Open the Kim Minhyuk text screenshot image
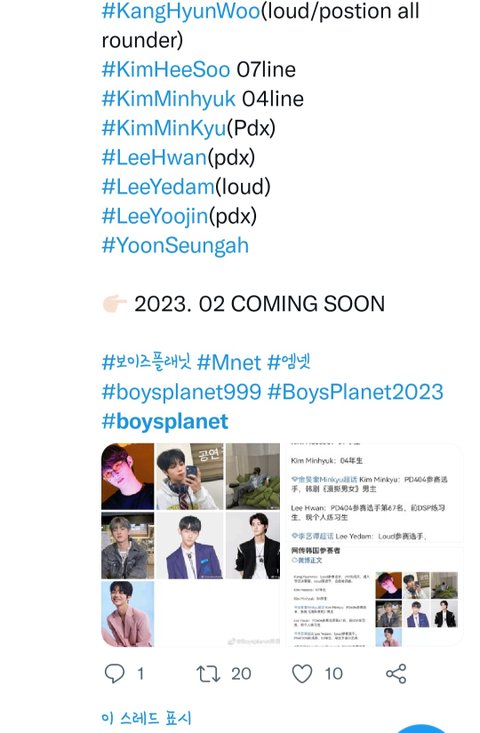The height and width of the screenshot is (733, 480). click(374, 492)
